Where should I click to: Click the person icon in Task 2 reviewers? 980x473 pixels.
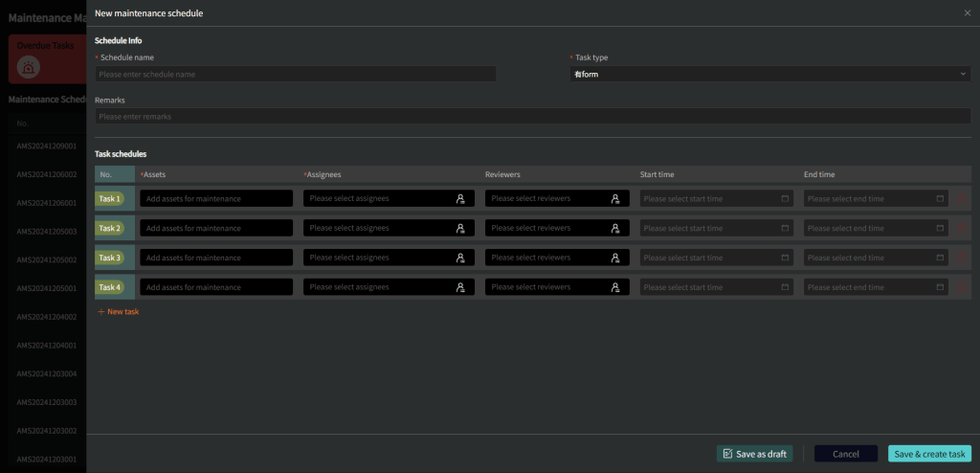pos(615,229)
